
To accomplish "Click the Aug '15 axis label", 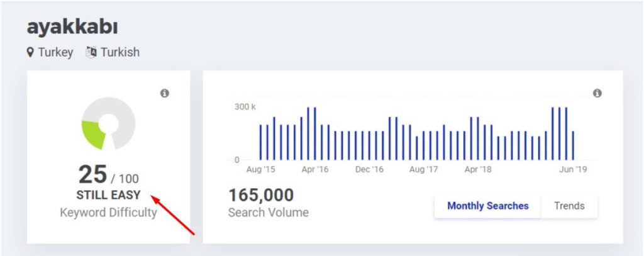I will pos(260,169).
